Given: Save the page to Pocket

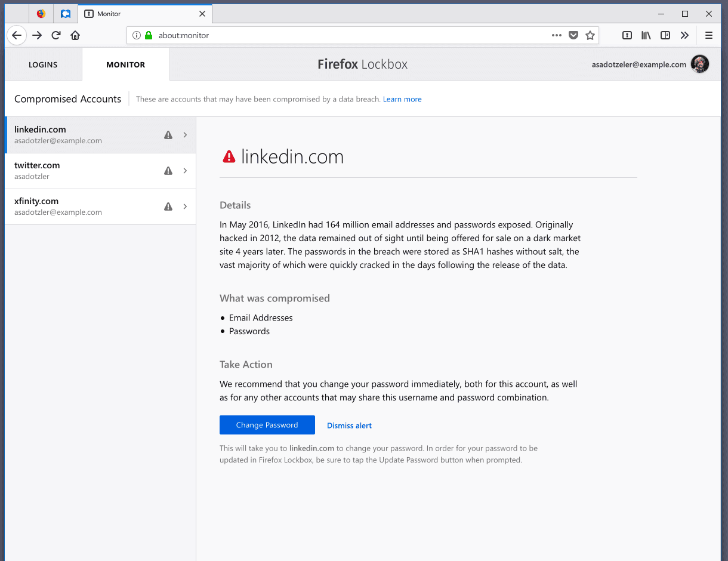Looking at the screenshot, I should pos(573,35).
